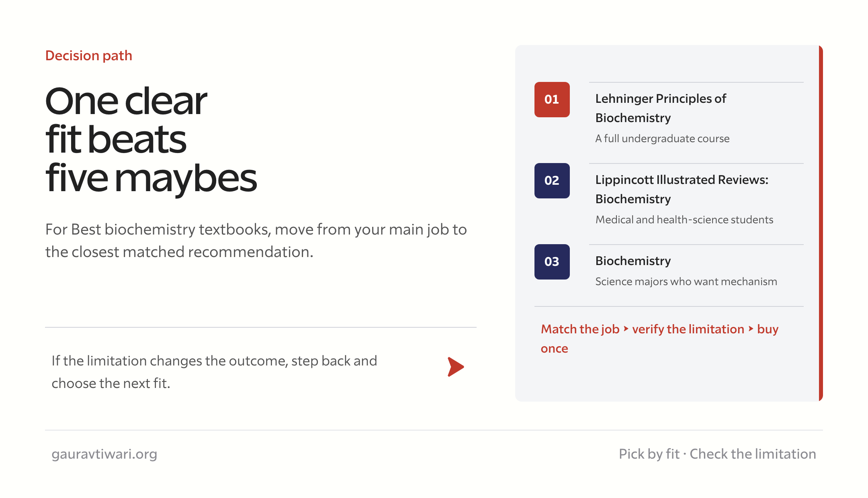Click the navy 03 number badge

pos(552,262)
